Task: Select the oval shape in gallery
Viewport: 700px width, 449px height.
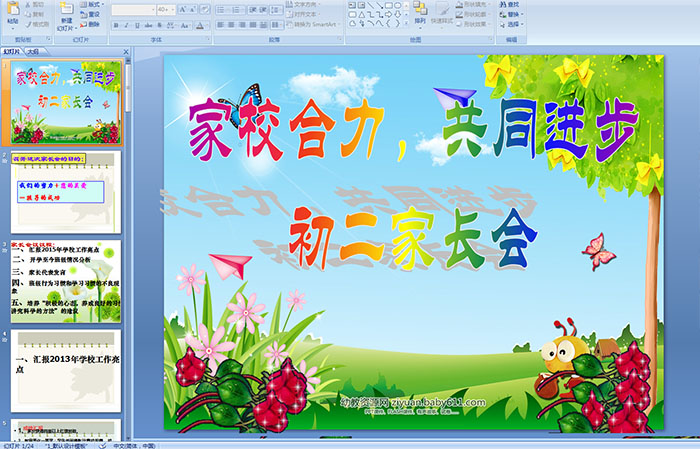Action: (x=397, y=5)
